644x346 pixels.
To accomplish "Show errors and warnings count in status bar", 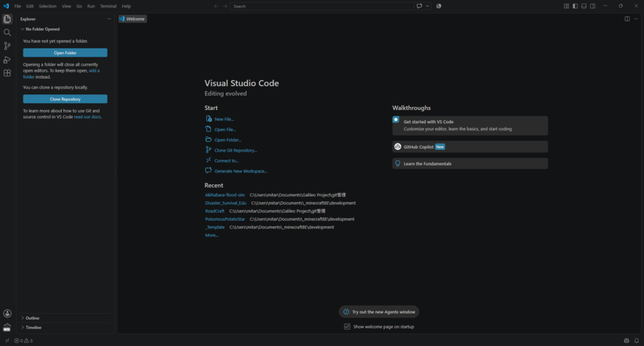I will pyautogui.click(x=23, y=341).
